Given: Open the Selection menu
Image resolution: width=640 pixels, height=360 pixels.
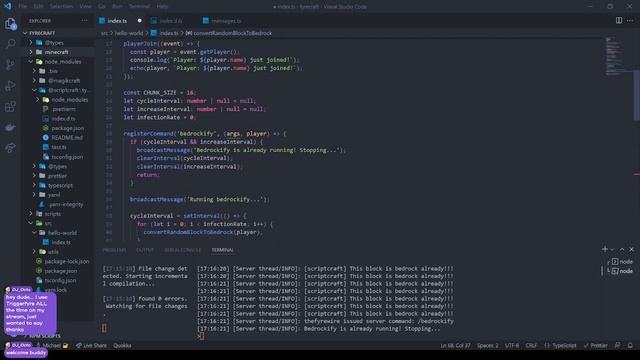Looking at the screenshot, I should 61,7.
